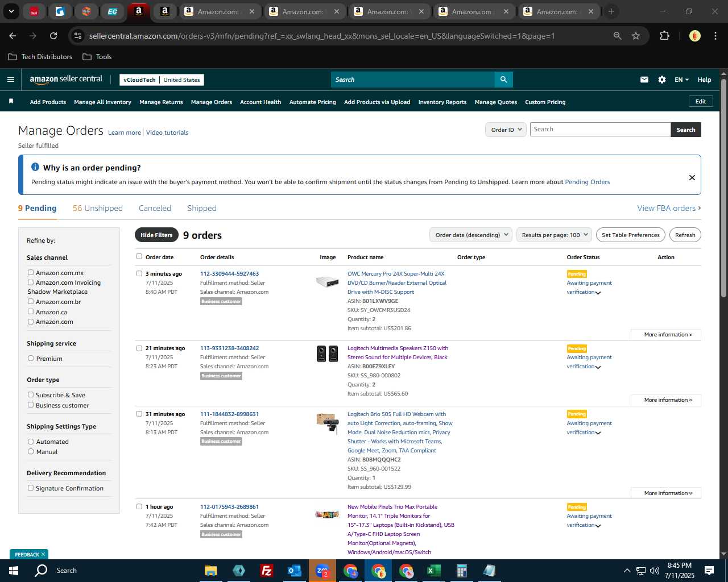
Task: Check the Amazon.com.br filter checkbox
Action: pos(31,301)
